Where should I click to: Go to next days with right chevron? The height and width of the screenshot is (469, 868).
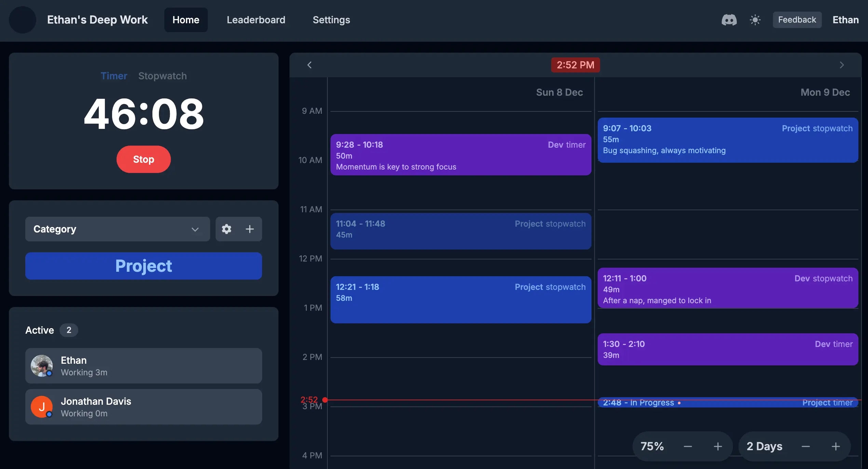click(842, 65)
